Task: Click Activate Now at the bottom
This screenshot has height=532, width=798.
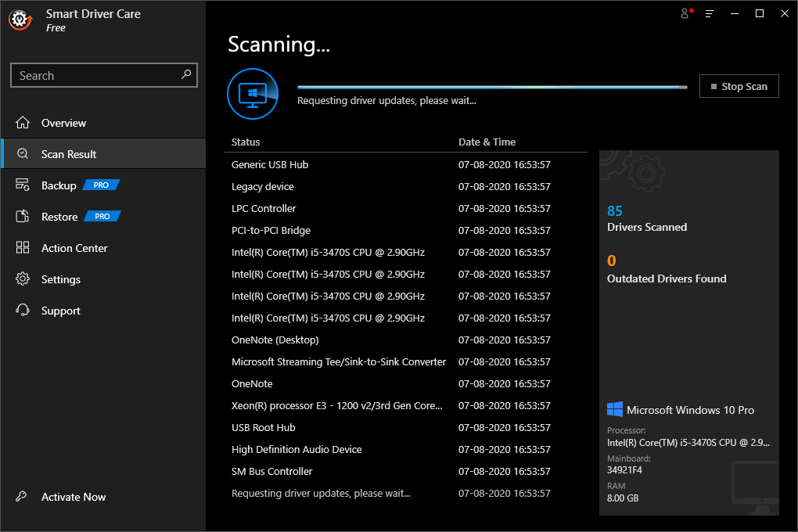Action: [74, 497]
